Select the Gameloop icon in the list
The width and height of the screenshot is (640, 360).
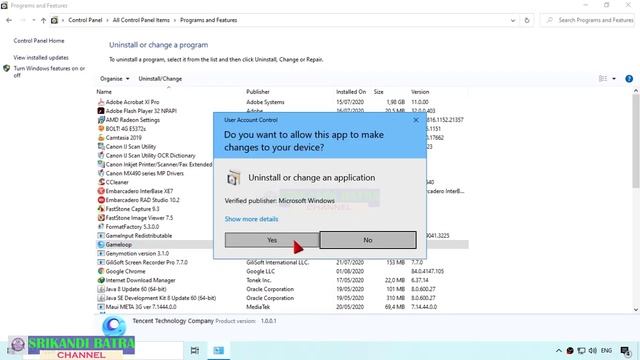coord(101,244)
